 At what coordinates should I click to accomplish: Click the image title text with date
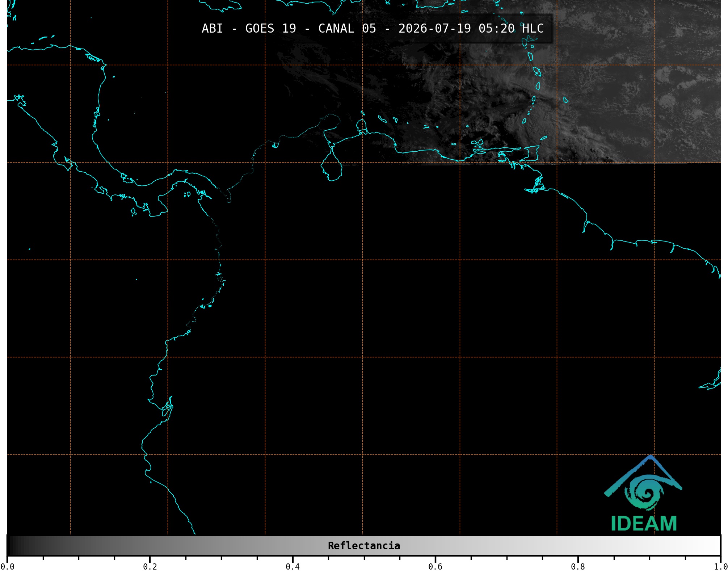(x=373, y=29)
